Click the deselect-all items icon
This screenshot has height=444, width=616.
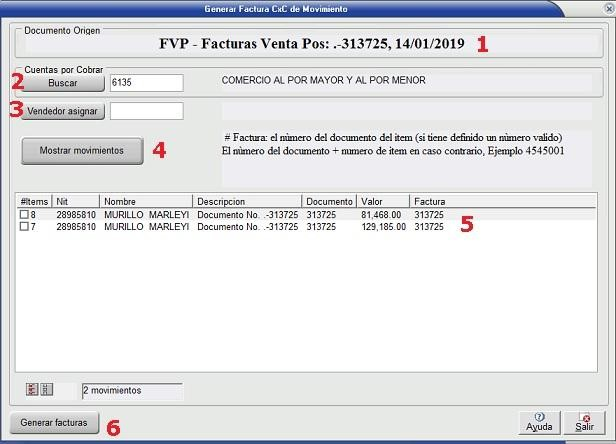pos(46,390)
